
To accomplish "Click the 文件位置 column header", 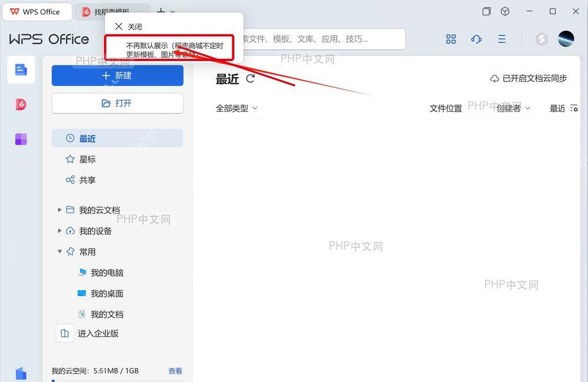I will (x=446, y=108).
